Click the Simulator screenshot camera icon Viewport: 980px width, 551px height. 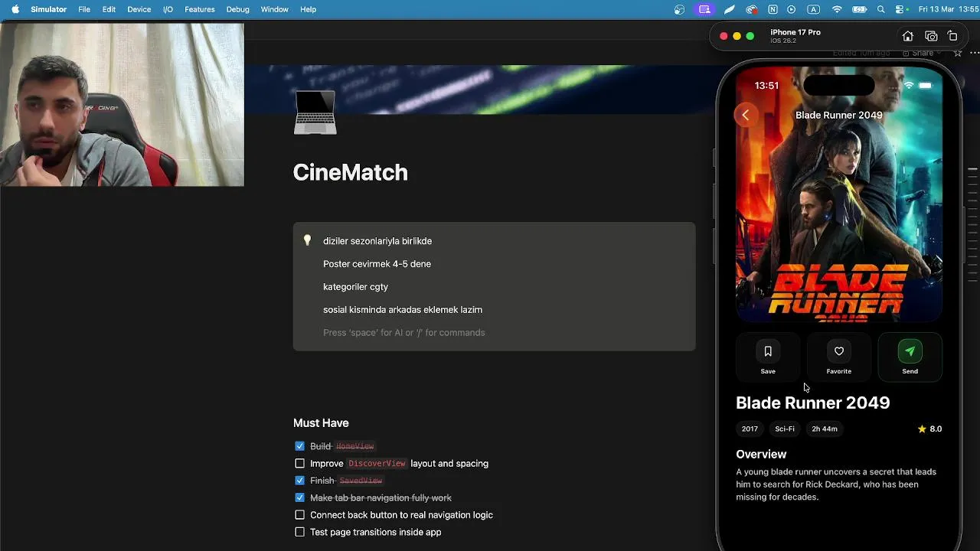931,36
